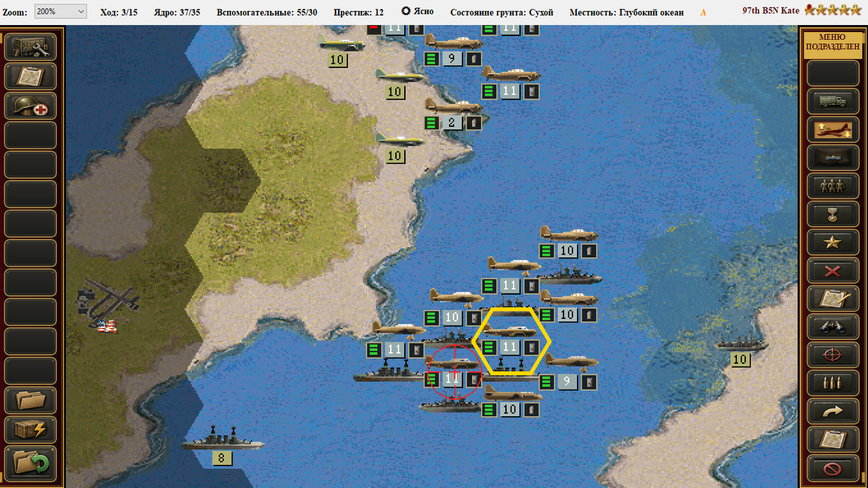This screenshot has width=868, height=488.
Task: Open the plain folder load button
Action: point(31,400)
